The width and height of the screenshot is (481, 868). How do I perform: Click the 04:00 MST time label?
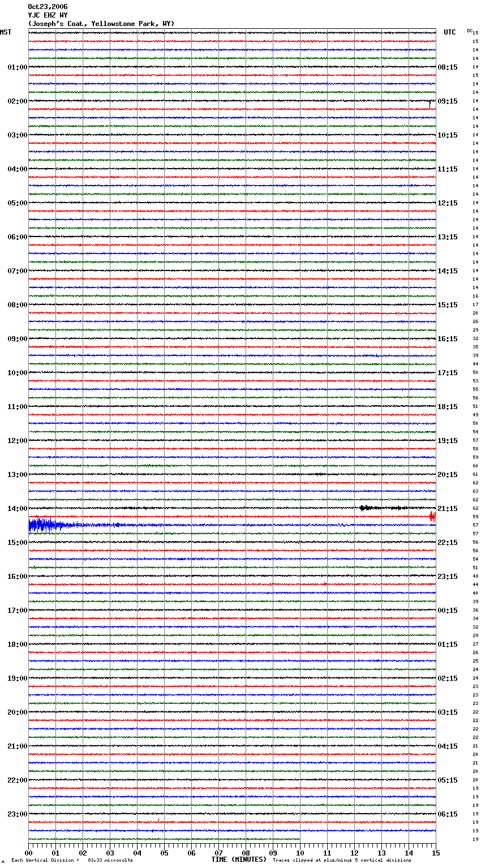click(x=18, y=169)
